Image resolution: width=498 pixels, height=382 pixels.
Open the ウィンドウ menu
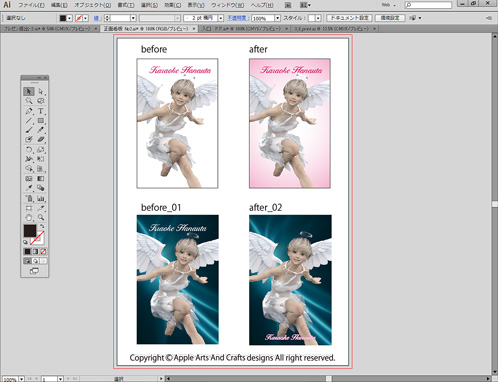228,5
